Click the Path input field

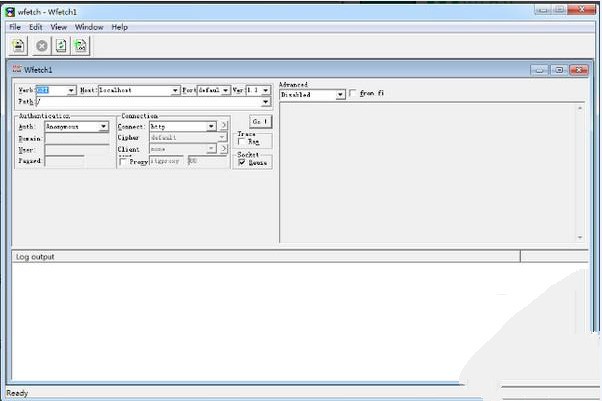point(148,102)
